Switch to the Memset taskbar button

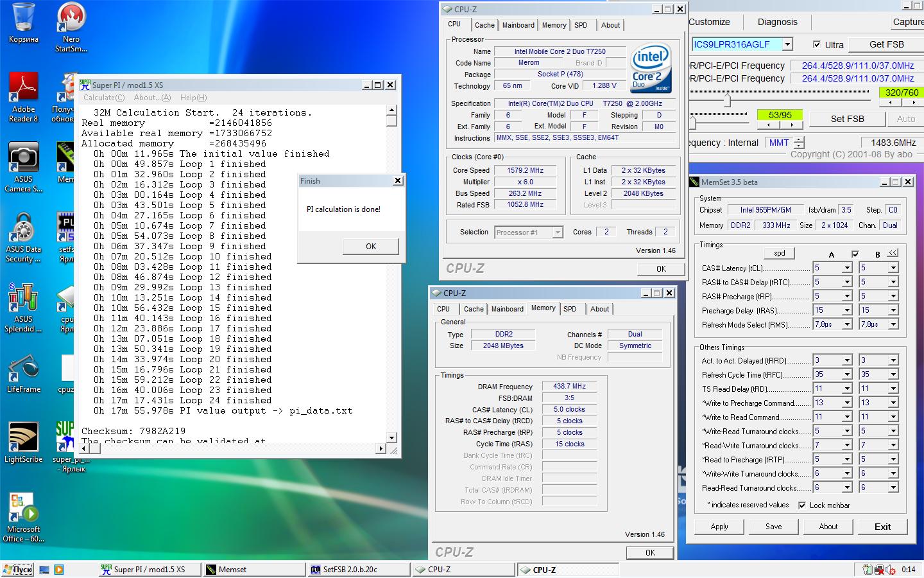(254, 570)
